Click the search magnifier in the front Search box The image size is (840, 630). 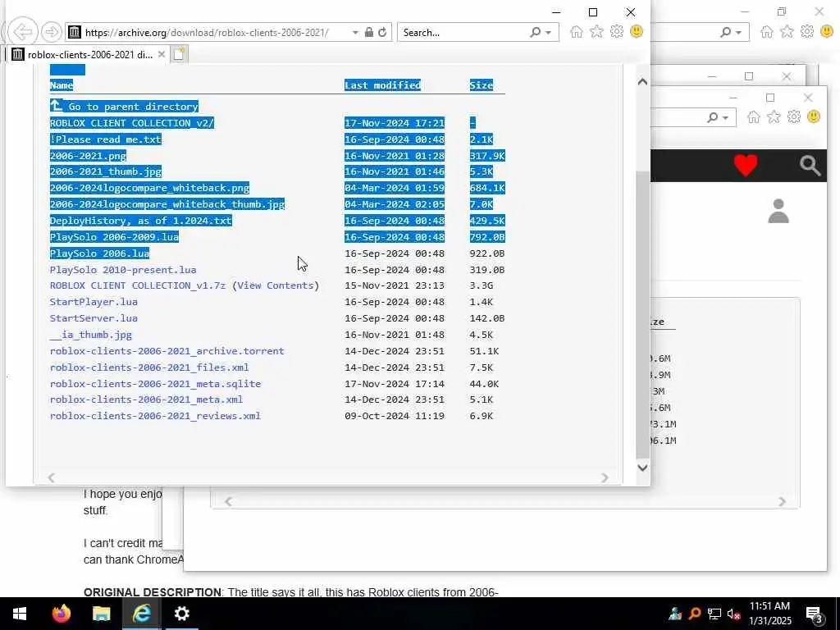coord(535,32)
